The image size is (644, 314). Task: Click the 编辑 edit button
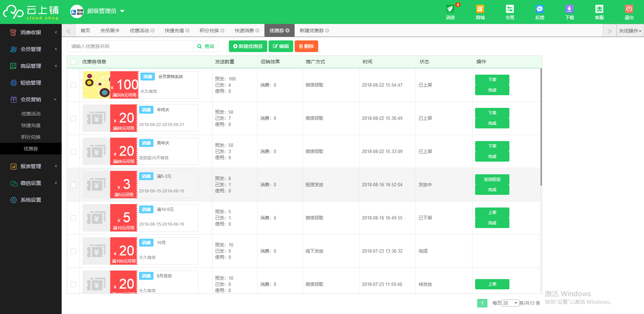click(x=281, y=46)
